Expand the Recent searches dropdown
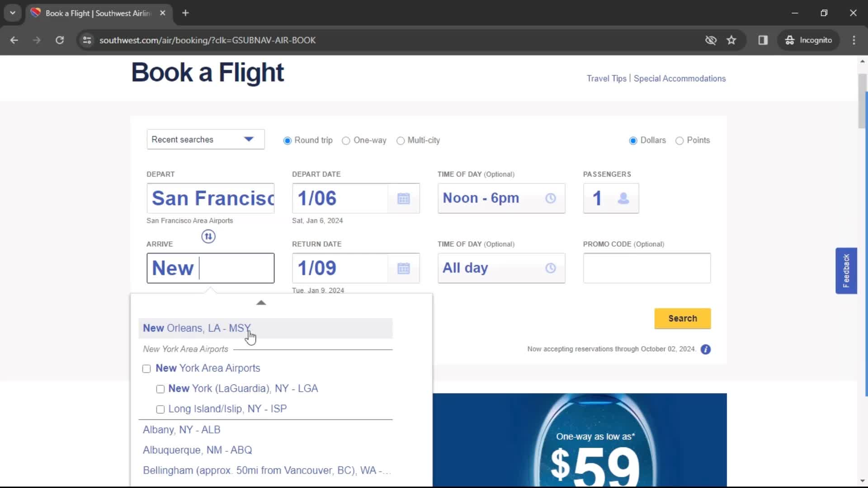Viewport: 868px width, 488px height. tap(205, 140)
